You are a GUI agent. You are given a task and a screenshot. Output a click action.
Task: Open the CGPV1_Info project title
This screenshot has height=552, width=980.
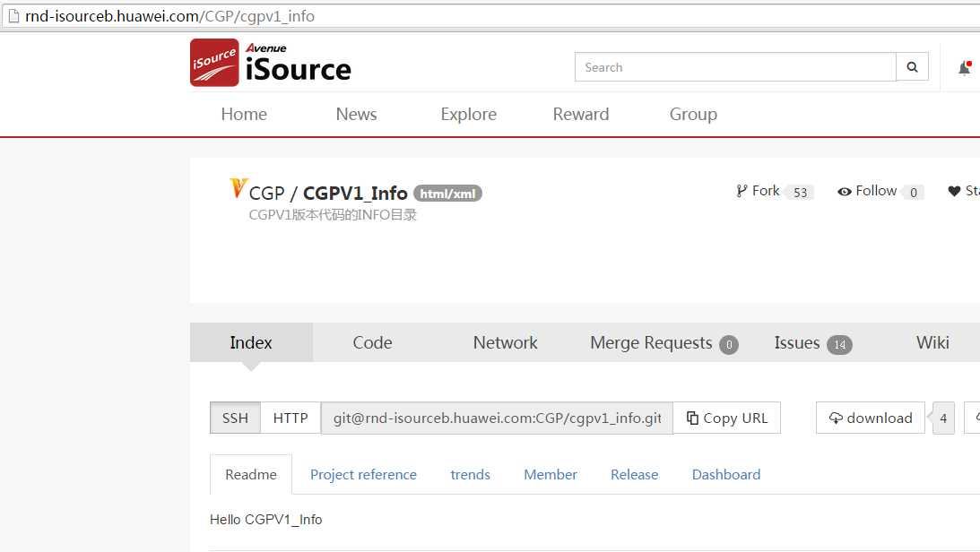(355, 194)
